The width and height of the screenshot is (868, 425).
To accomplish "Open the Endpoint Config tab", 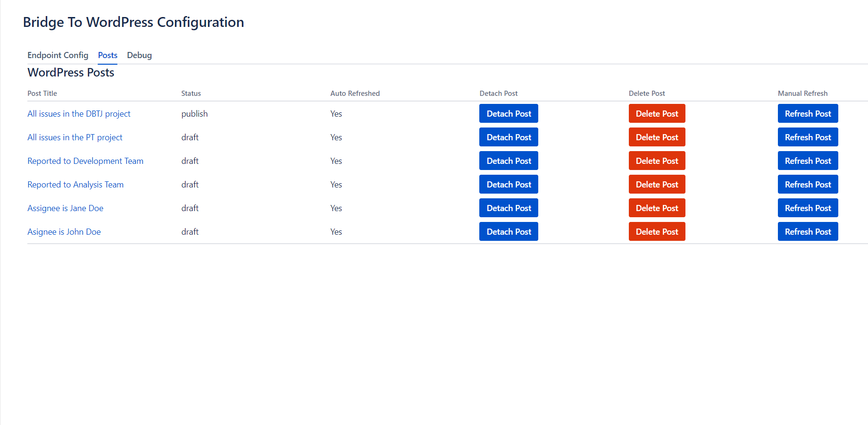I will (58, 55).
